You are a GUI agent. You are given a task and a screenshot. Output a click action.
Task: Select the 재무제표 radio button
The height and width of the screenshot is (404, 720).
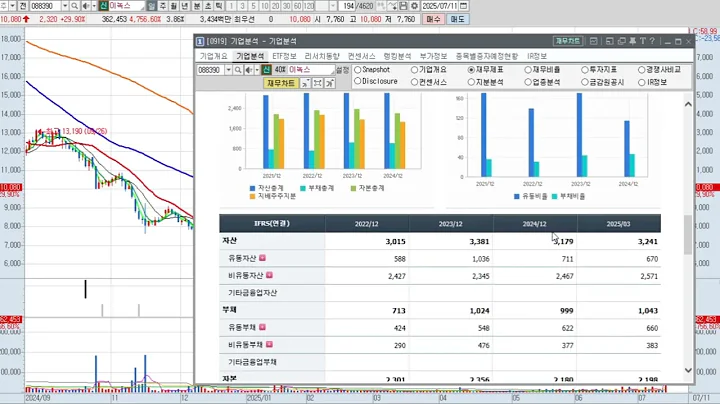point(471,70)
